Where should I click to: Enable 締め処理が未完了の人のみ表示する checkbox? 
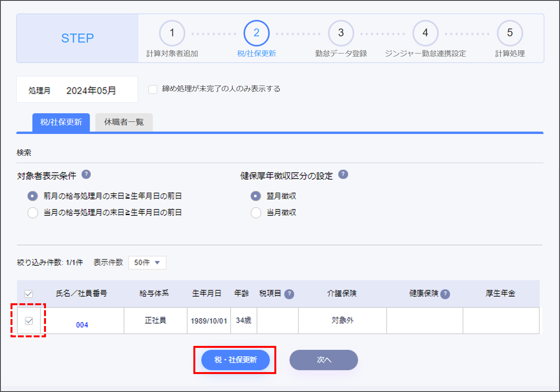153,89
